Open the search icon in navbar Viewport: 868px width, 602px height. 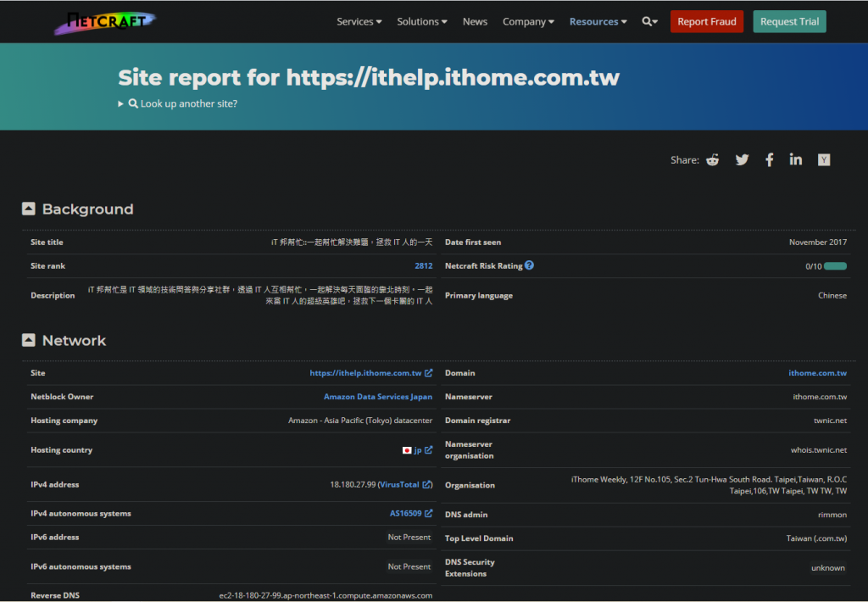point(649,21)
